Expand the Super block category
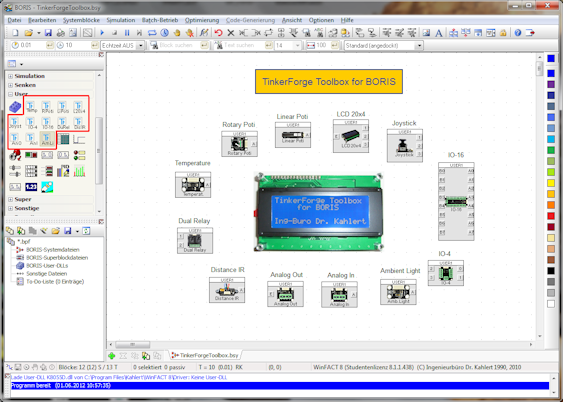This screenshot has width=563, height=402. 10,199
